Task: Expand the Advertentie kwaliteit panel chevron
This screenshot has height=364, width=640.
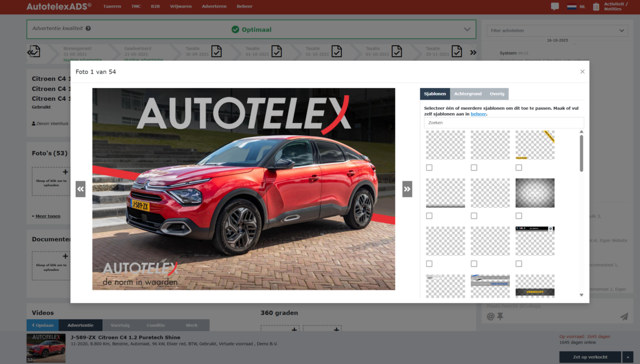Action: click(x=467, y=29)
